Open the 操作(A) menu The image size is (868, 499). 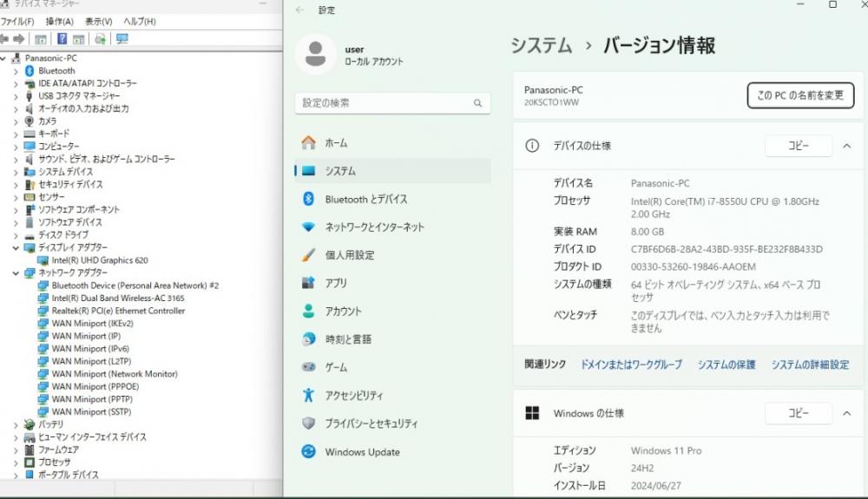point(59,22)
